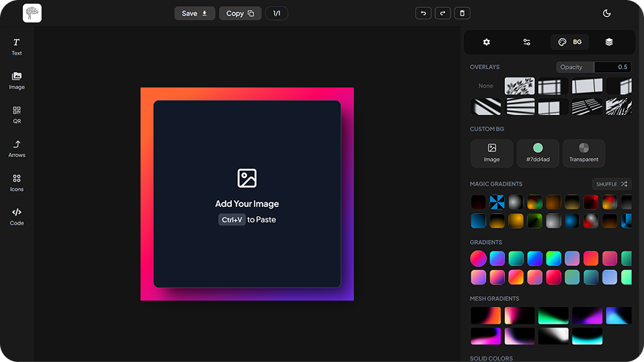Screen dimensions: 644x362
Task: Click the "MESH GRADIENTS" section heading
Action: pos(494,298)
